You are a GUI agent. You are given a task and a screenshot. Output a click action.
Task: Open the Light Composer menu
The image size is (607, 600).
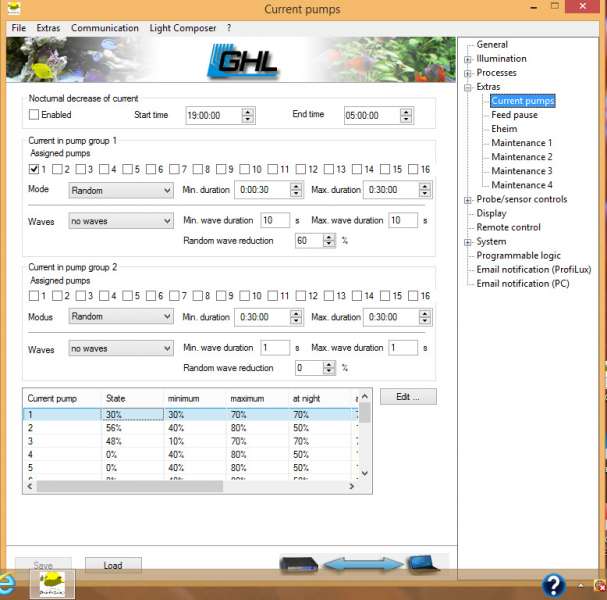tap(183, 28)
